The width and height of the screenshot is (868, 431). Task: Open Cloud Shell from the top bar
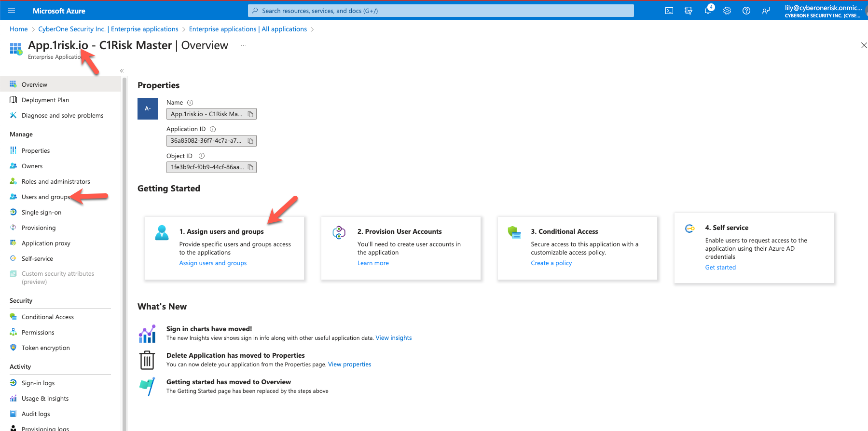point(669,11)
